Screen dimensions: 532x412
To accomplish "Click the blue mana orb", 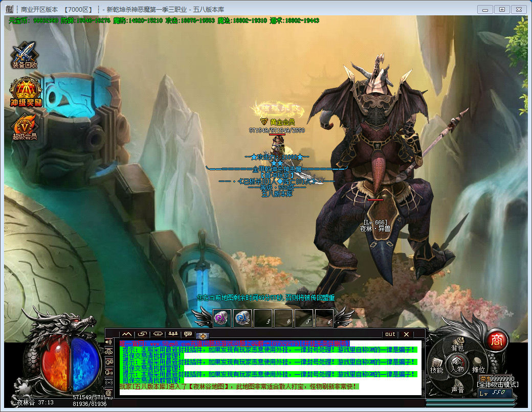I will 85,365.
